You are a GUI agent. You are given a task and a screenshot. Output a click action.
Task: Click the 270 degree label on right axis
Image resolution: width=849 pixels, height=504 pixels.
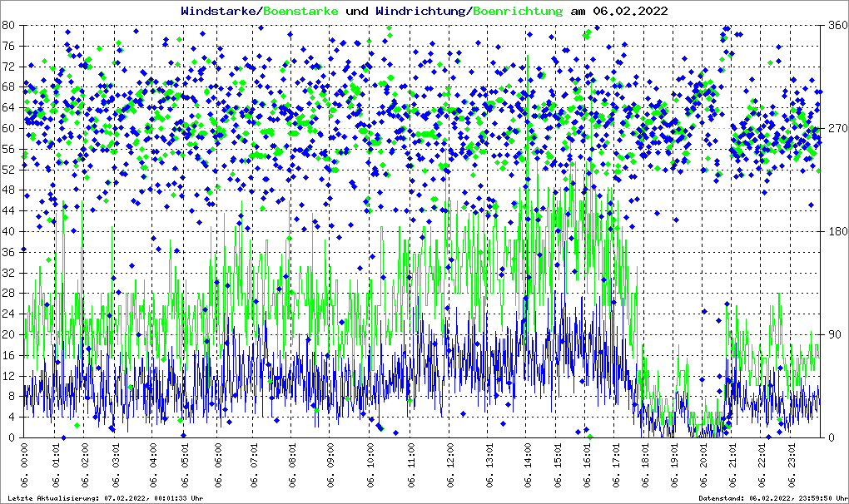833,128
